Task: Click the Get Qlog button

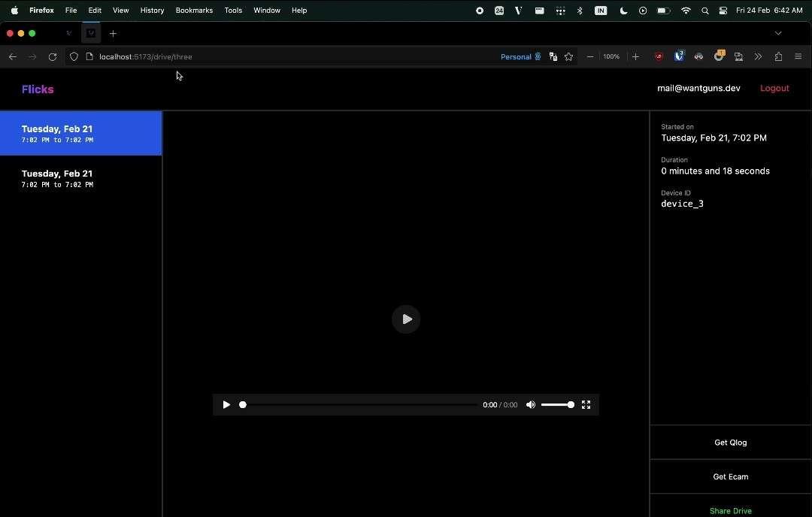Action: pyautogui.click(x=730, y=443)
